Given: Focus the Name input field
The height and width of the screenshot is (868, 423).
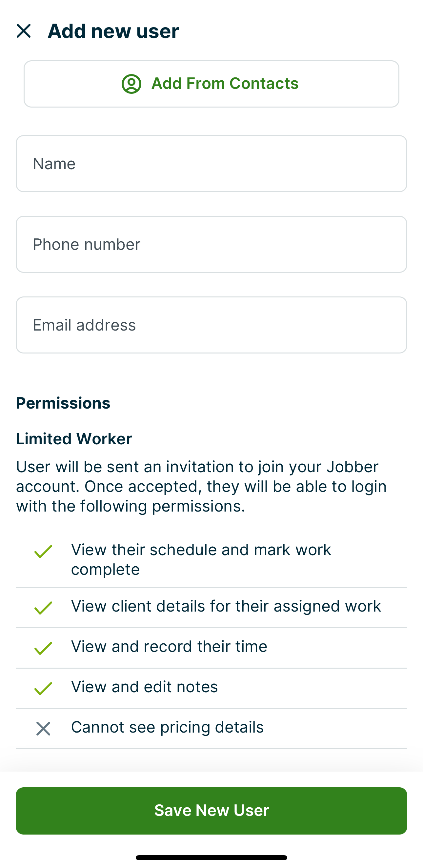Looking at the screenshot, I should click(211, 164).
